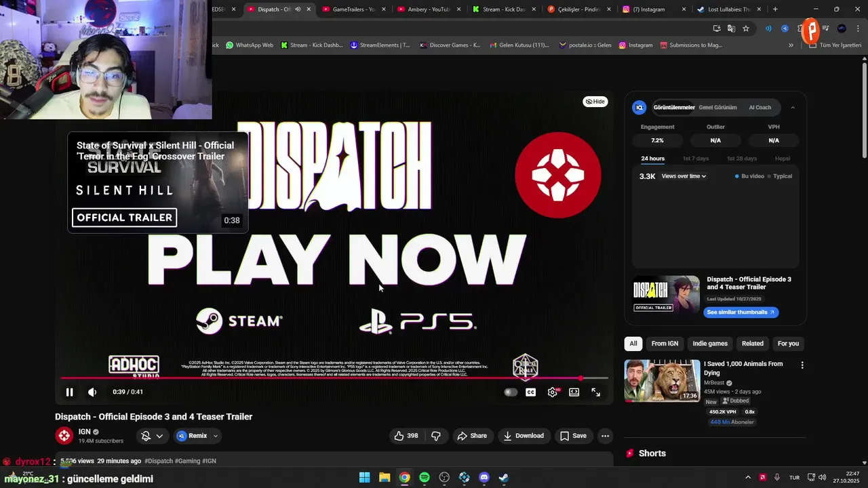The width and height of the screenshot is (868, 488).
Task: Mute the video using the speaker icon
Action: point(92,392)
